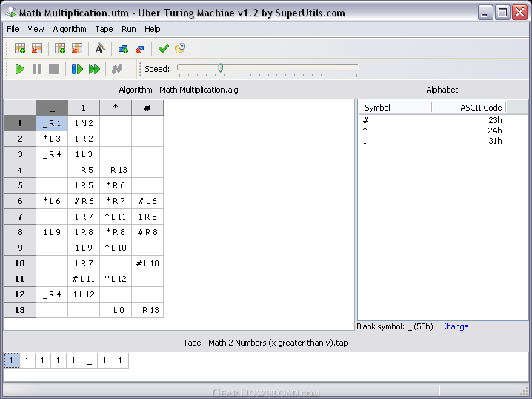Image resolution: width=532 pixels, height=399 pixels.
Task: Select the '_' column header in algorithm table
Action: click(x=52, y=108)
